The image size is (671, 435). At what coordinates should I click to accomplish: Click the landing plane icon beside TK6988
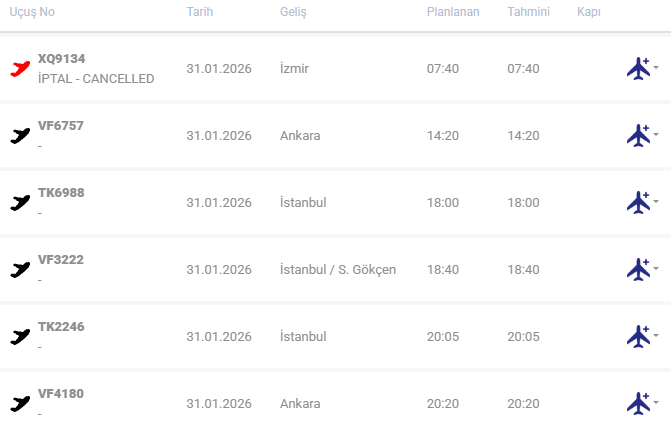click(x=20, y=203)
